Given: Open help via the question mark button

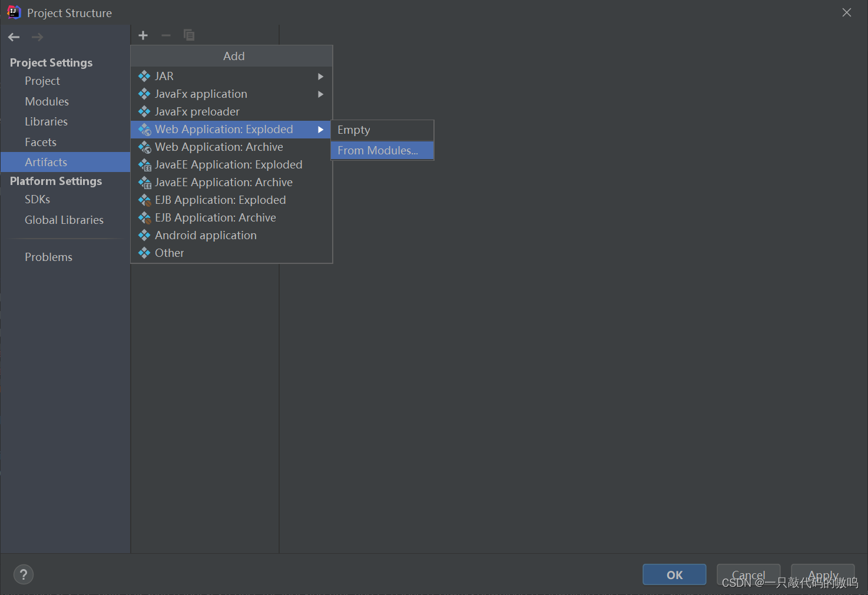Looking at the screenshot, I should pyautogui.click(x=24, y=574).
